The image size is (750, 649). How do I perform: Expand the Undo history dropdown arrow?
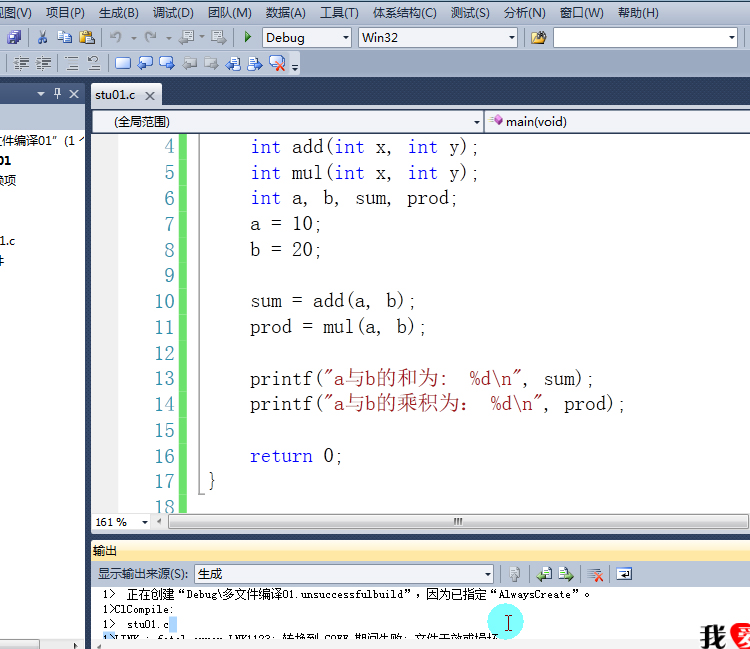pos(133,37)
